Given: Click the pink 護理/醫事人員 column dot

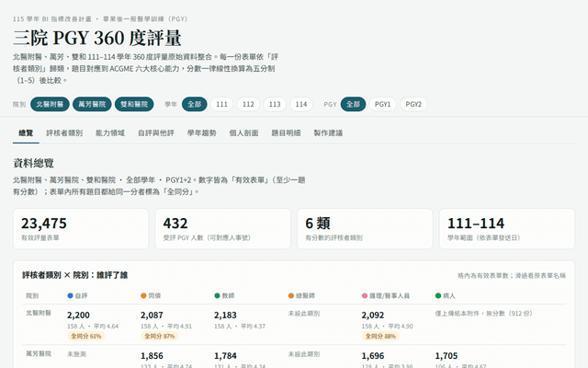Looking at the screenshot, I should [x=365, y=296].
